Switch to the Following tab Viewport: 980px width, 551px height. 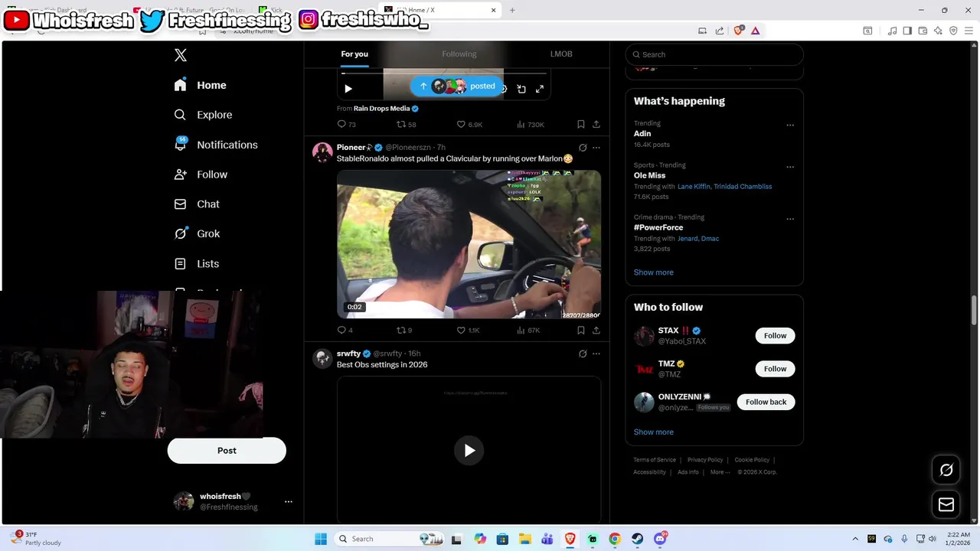[459, 54]
